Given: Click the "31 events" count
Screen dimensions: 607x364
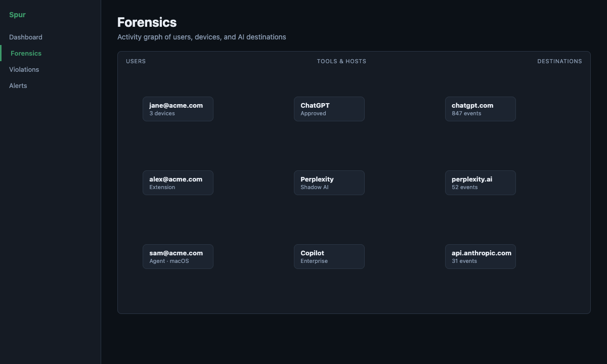Looking at the screenshot, I should (464, 261).
